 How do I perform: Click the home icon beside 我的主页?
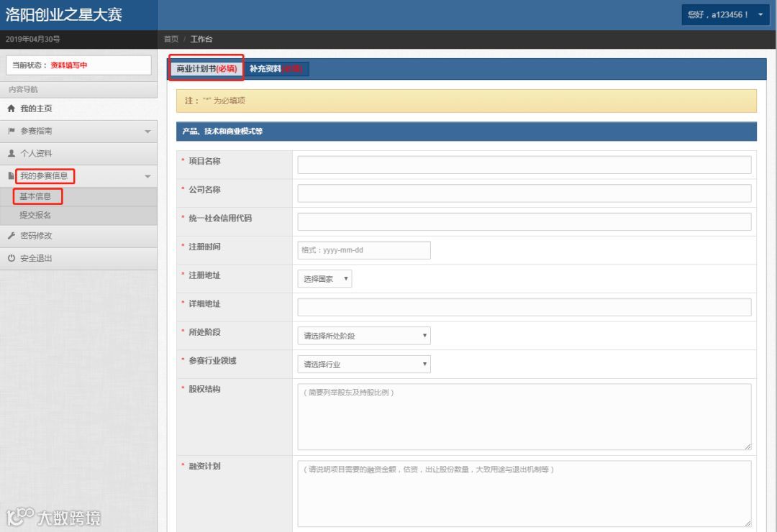(x=11, y=109)
